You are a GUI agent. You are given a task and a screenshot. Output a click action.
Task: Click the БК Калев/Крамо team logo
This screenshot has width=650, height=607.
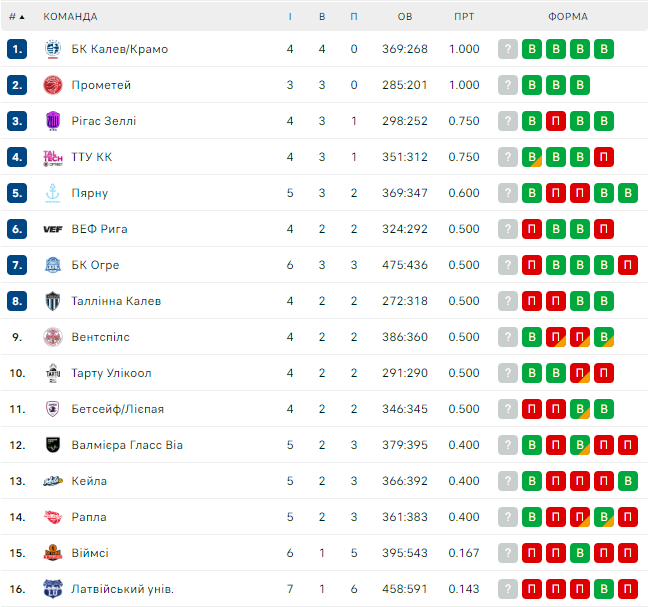53,49
